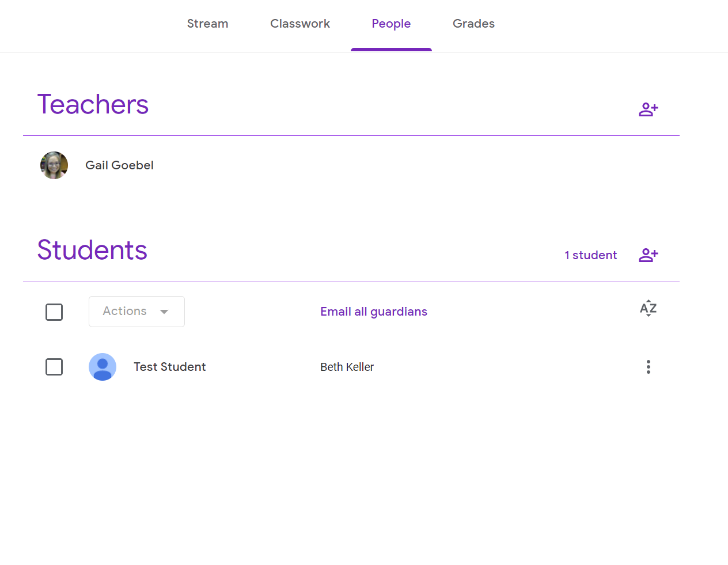
Task: Click the Teachers section heading
Action: click(x=93, y=105)
